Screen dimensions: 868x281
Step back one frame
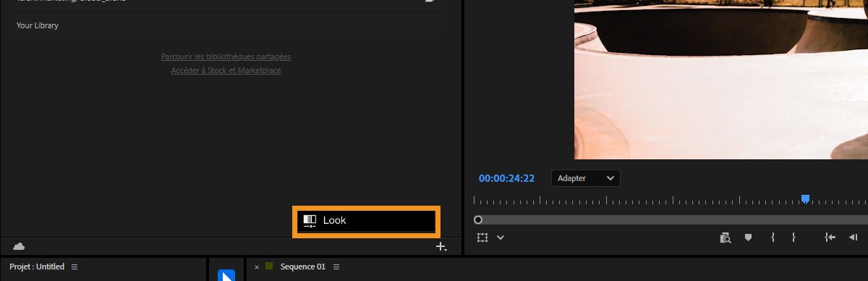[854, 237]
